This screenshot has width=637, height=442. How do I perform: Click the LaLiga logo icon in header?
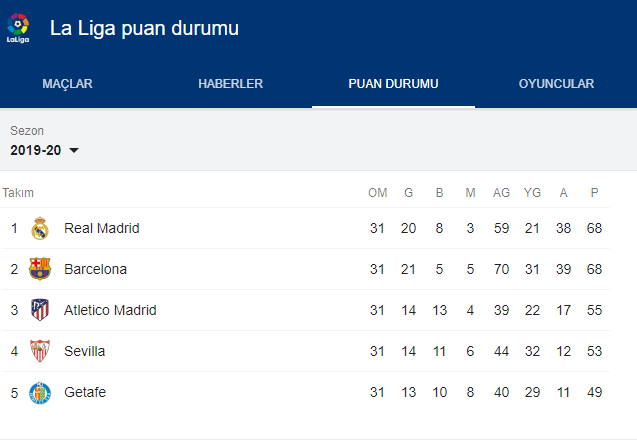[x=18, y=29]
